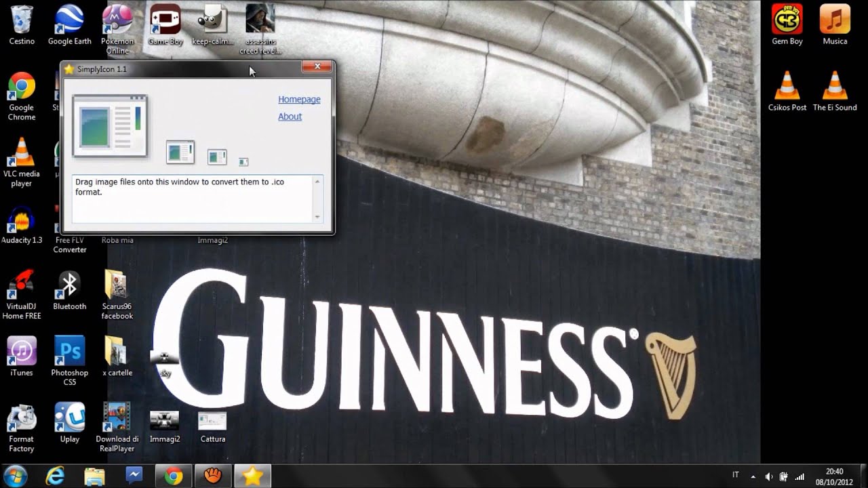Select the second-largest icon preview in SimplyIcon
This screenshot has height=488, width=868.
point(180,152)
